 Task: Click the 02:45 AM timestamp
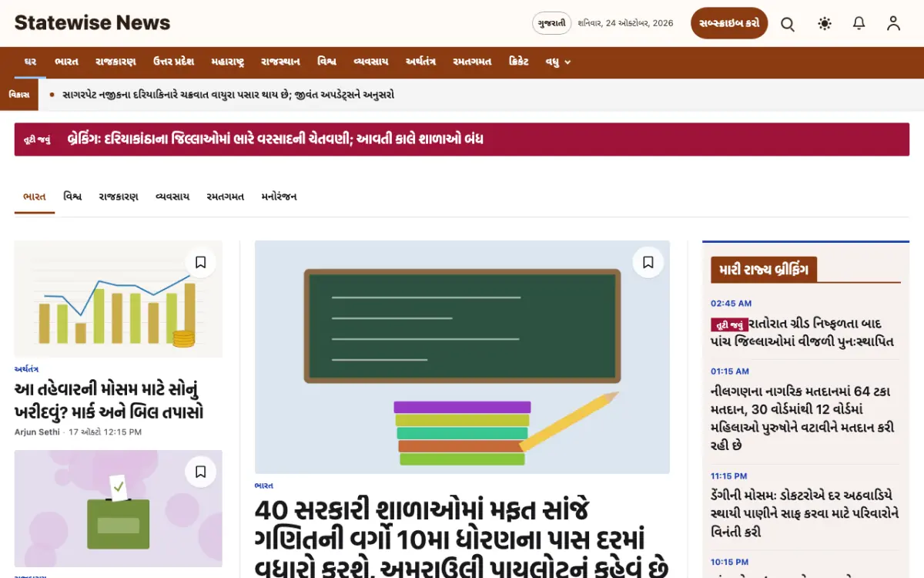coord(731,304)
